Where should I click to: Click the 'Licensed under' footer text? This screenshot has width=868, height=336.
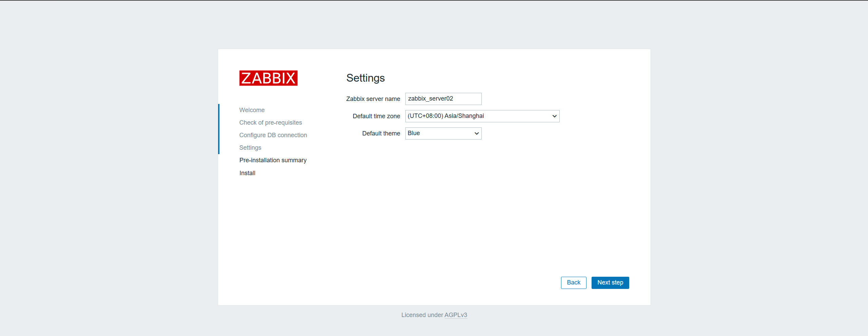pos(422,315)
